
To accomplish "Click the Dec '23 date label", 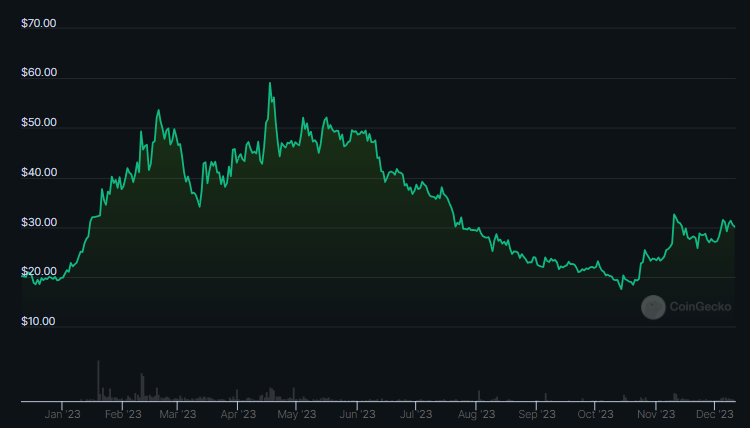I will tap(715, 414).
